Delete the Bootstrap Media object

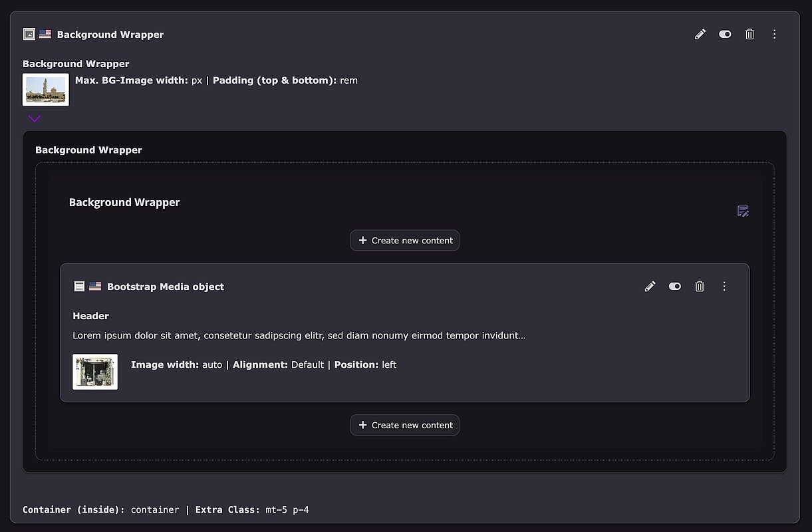[x=700, y=287]
